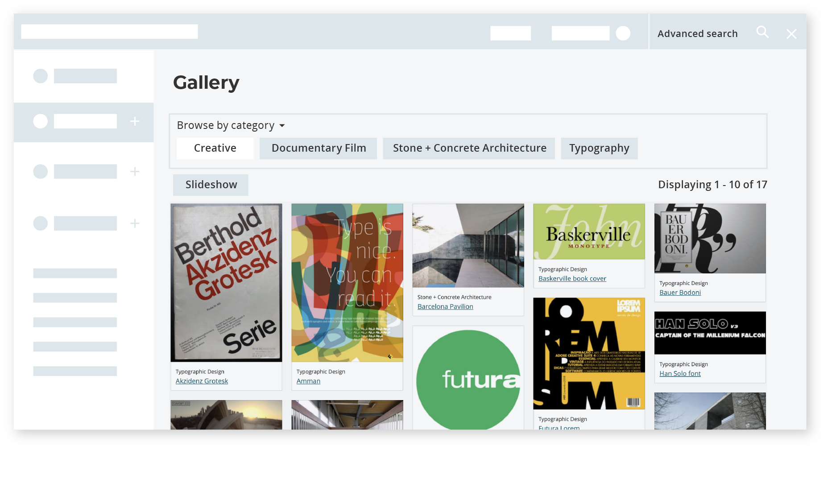Expand the Browse by category dropdown
The height and width of the screenshot is (504, 836).
click(x=231, y=125)
